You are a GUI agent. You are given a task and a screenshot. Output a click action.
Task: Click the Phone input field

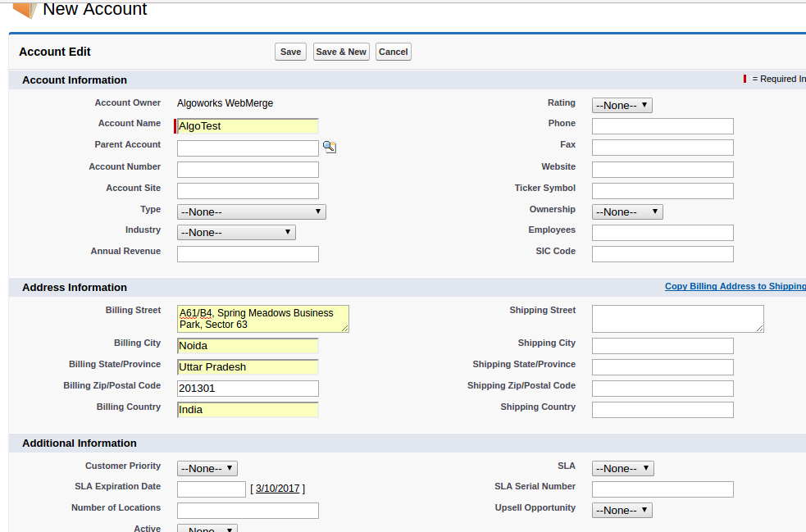coord(662,126)
